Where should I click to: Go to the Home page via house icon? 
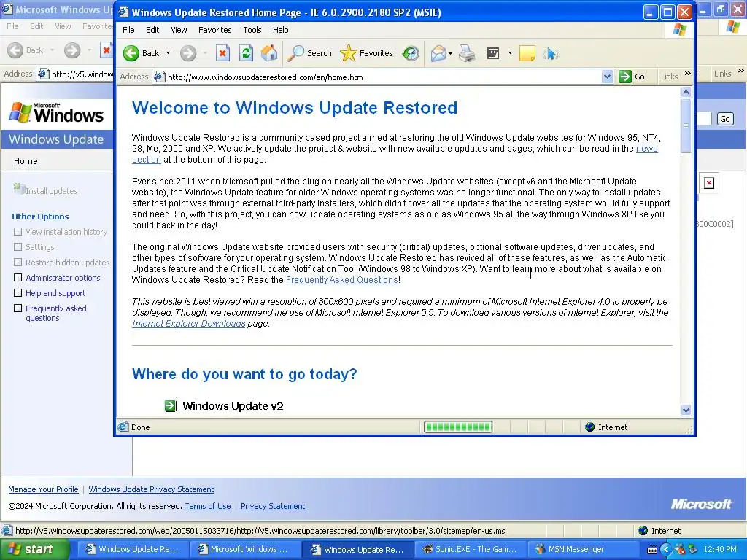[x=269, y=53]
